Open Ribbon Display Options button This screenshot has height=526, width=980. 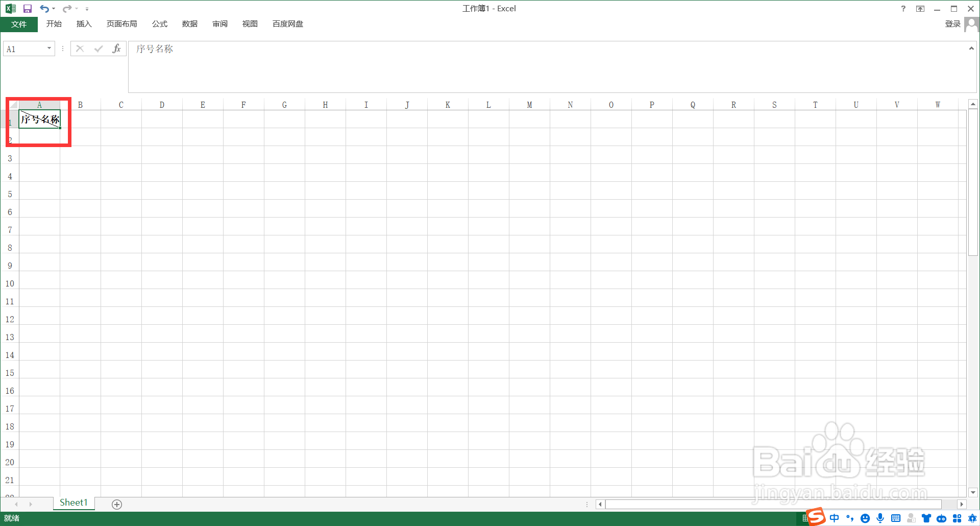pos(920,9)
